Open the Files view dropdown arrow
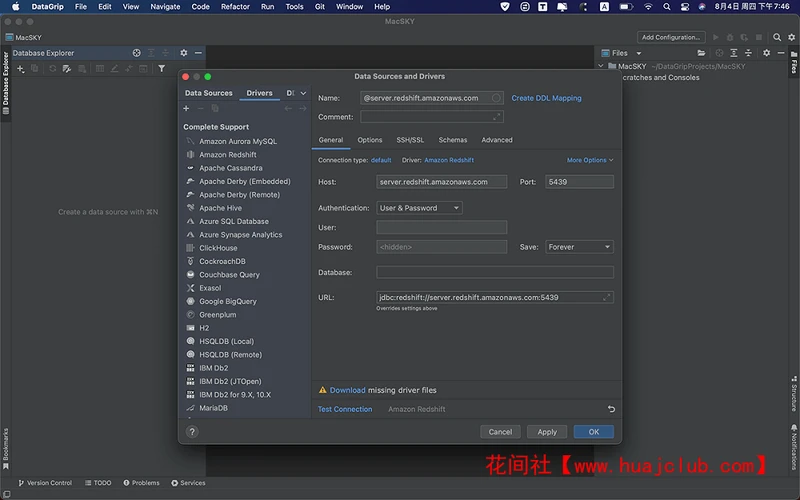The width and height of the screenshot is (800, 500). click(638, 53)
